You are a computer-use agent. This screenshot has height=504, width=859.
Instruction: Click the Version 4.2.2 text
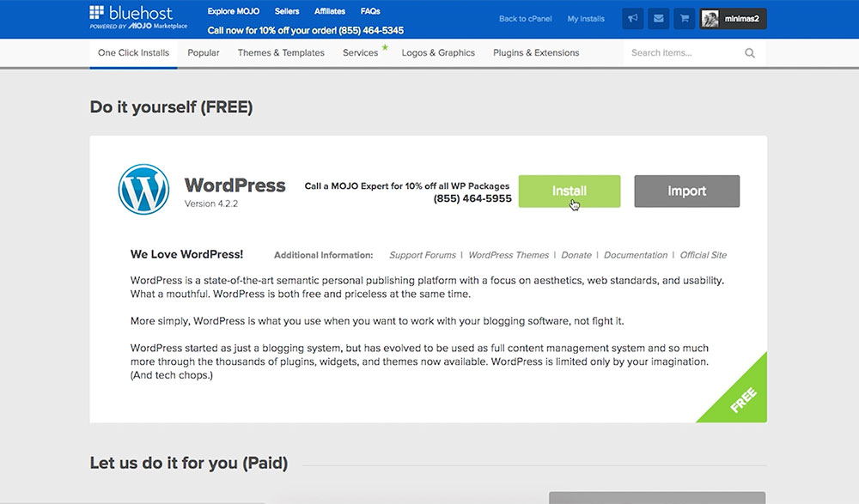point(211,203)
